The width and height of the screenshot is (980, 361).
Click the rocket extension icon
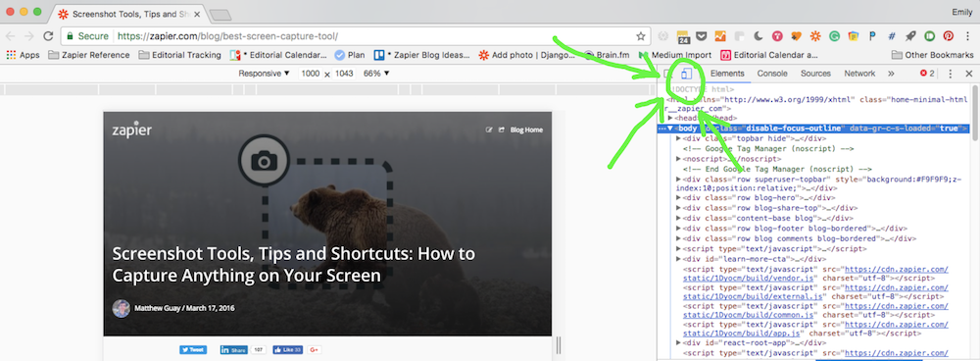tap(910, 36)
